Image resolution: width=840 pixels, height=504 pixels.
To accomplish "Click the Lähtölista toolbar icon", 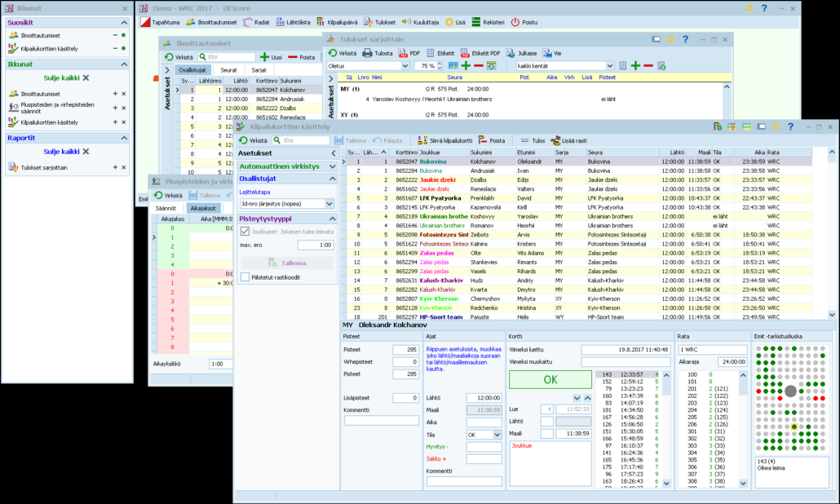I will pos(279,23).
